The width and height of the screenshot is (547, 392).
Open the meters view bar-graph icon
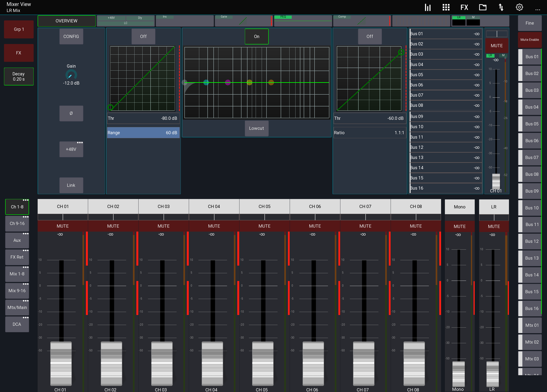coord(427,7)
